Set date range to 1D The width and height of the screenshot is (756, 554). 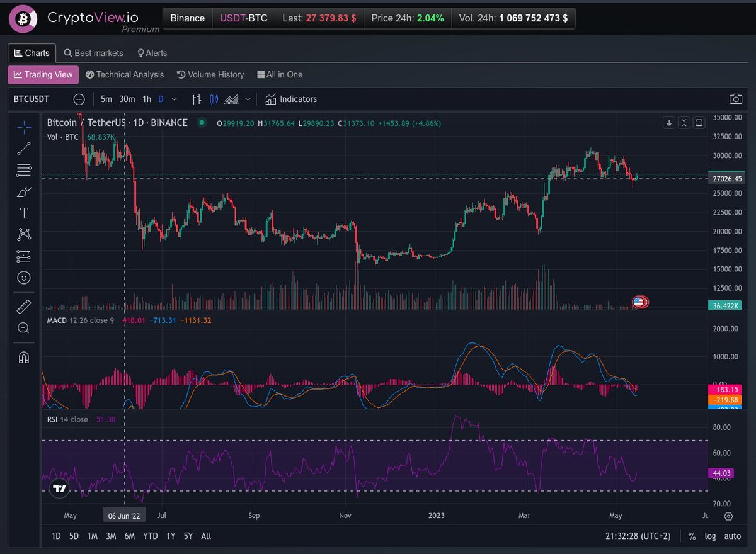tap(56, 536)
